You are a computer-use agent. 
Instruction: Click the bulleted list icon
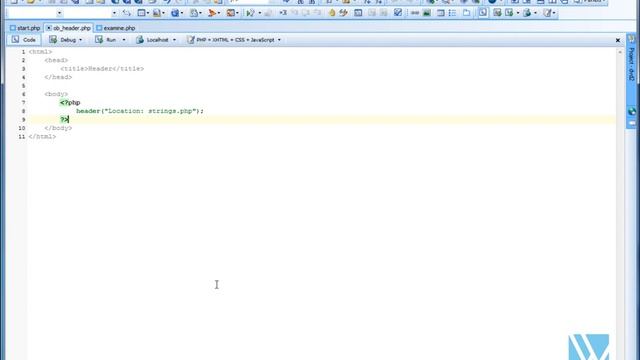point(452,13)
